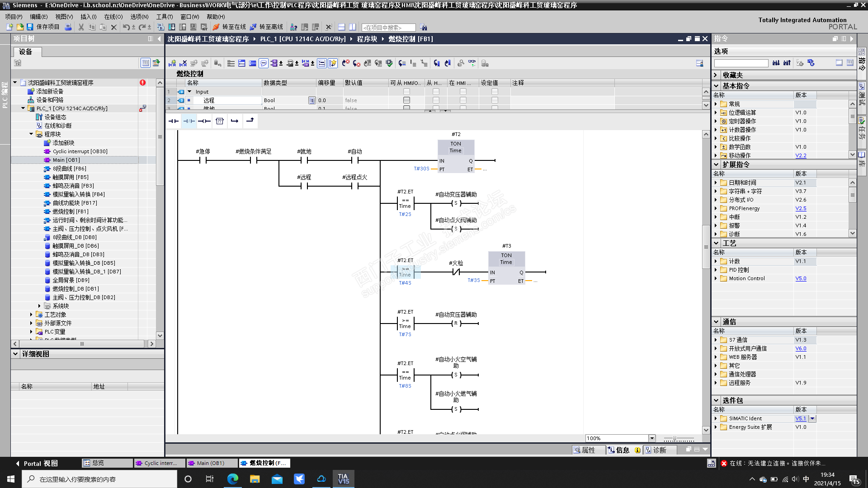Expand the 定时器操作 instruction folder
868x488 pixels.
(x=716, y=121)
